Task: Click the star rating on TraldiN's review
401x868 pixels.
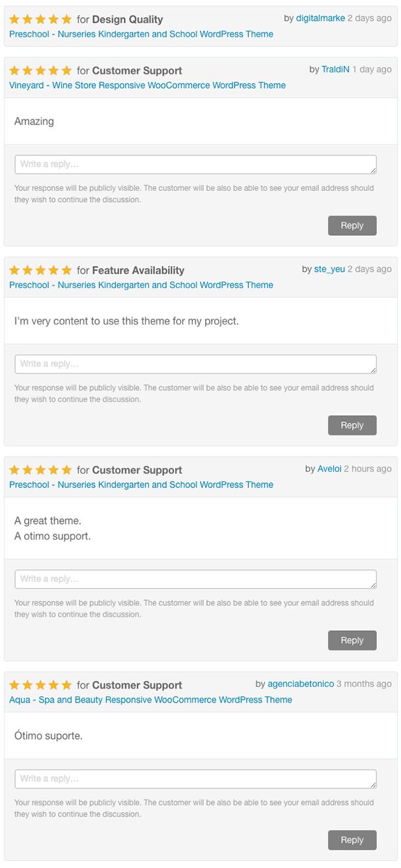Action: [40, 70]
